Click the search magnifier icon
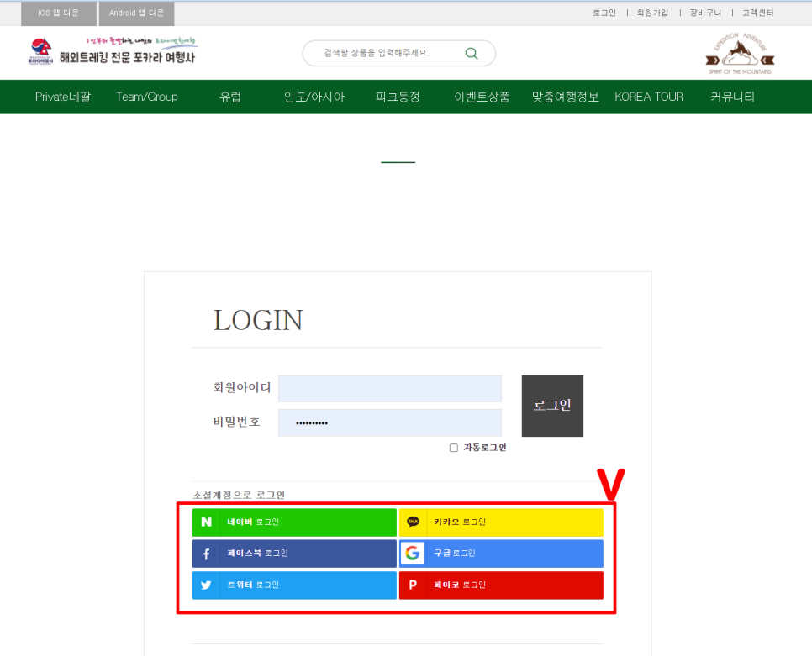Screen dimensions: 812x656 (x=472, y=53)
